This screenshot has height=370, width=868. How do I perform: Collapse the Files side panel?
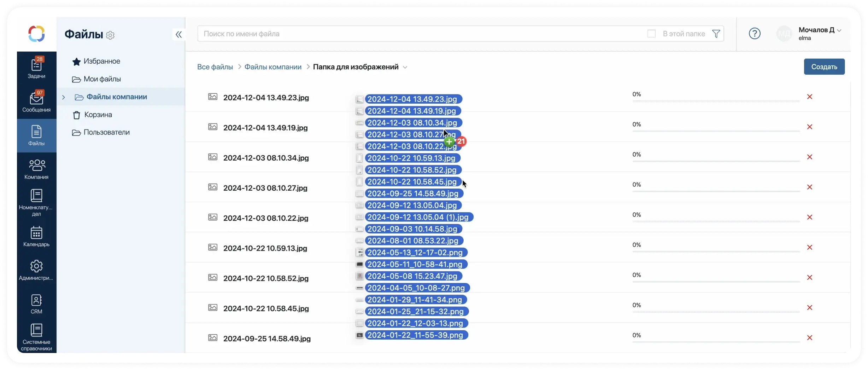tap(178, 34)
